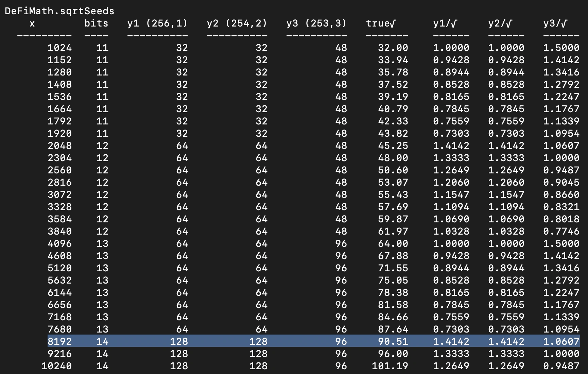Click the x value 3072

tap(59, 195)
